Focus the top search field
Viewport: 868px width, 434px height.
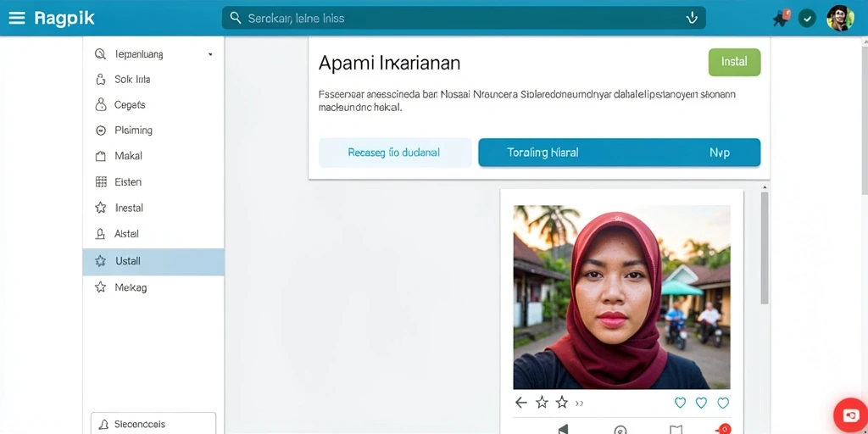[464, 18]
